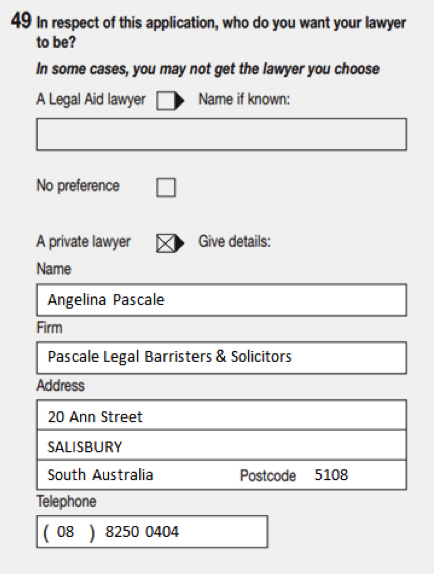Image resolution: width=434 pixels, height=574 pixels.
Task: Tick the Legal Aid lawyer checkbox
Action: (x=165, y=101)
